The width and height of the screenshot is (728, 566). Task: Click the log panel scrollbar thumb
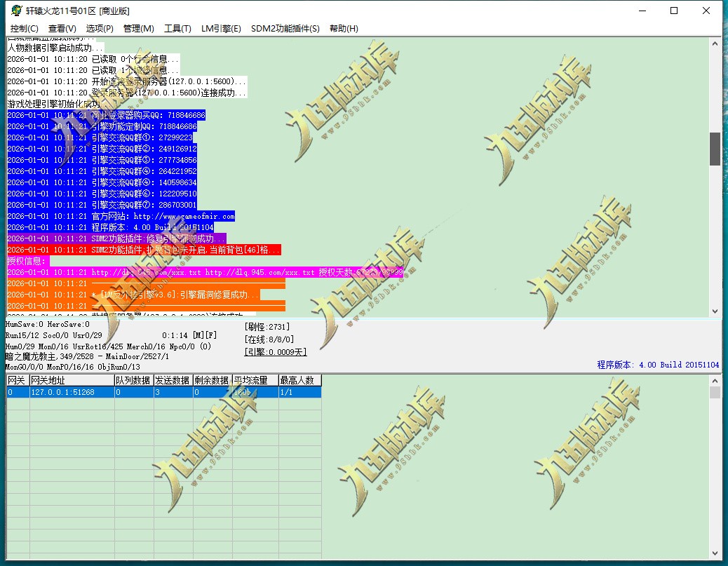(x=715, y=149)
